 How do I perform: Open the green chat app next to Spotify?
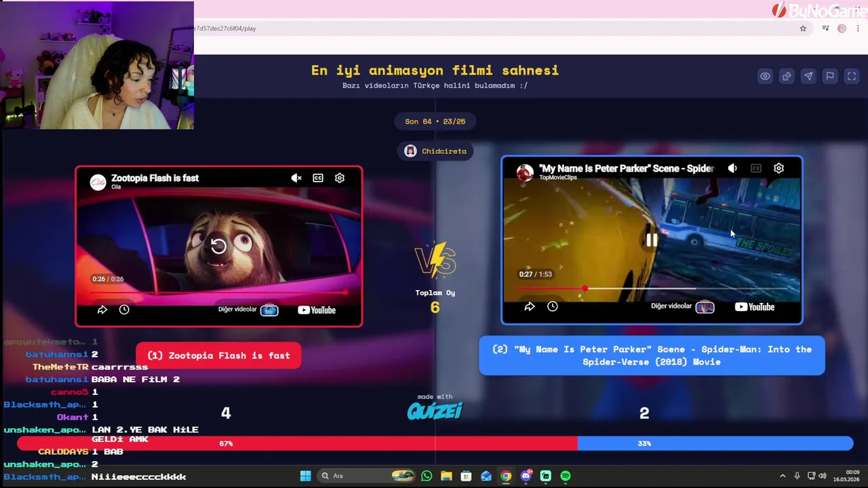pos(546,476)
